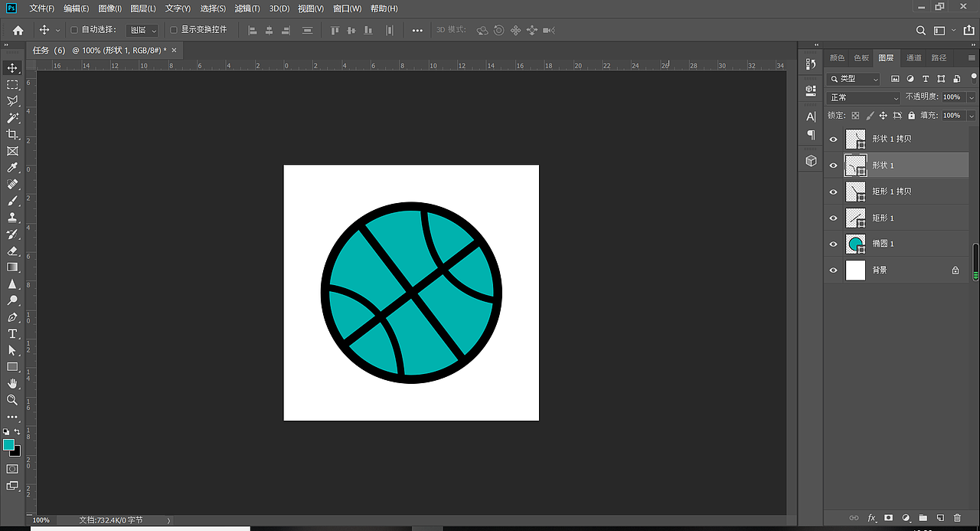Select the Pen tool

[12, 316]
